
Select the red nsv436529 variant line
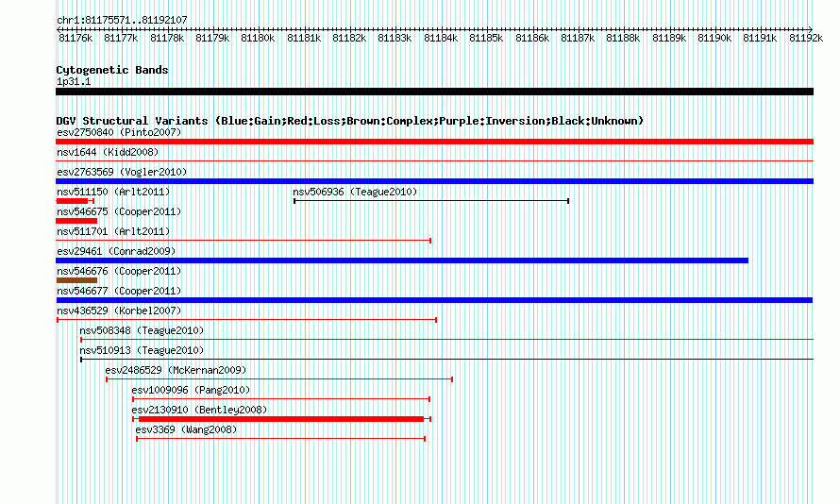(x=247, y=320)
